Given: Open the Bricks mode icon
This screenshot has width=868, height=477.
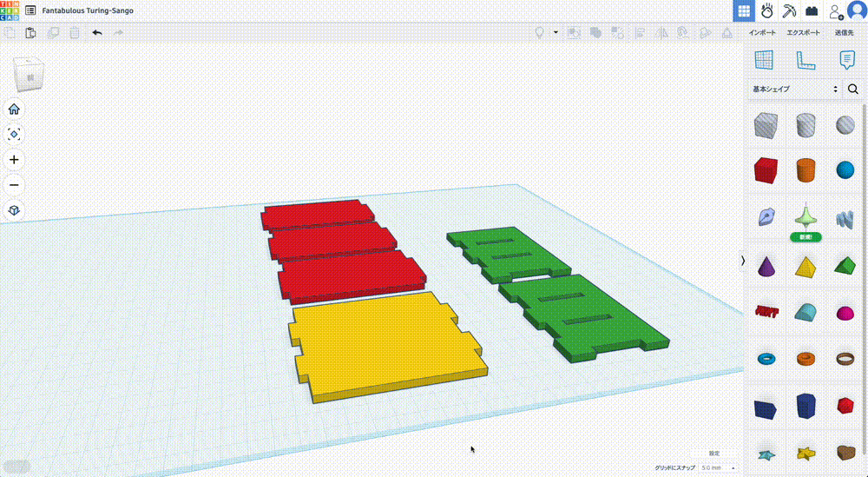Looking at the screenshot, I should click(x=812, y=11).
